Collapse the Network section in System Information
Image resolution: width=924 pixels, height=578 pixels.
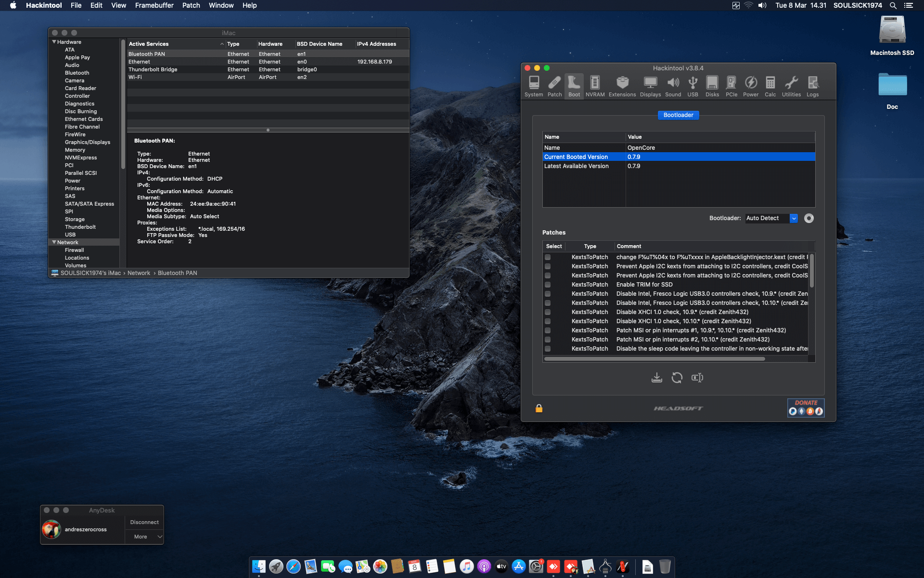click(x=54, y=242)
